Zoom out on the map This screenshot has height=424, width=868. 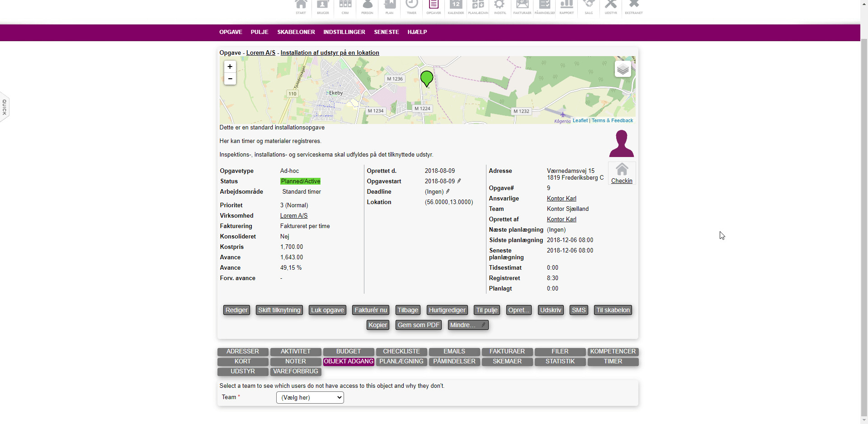tap(230, 79)
